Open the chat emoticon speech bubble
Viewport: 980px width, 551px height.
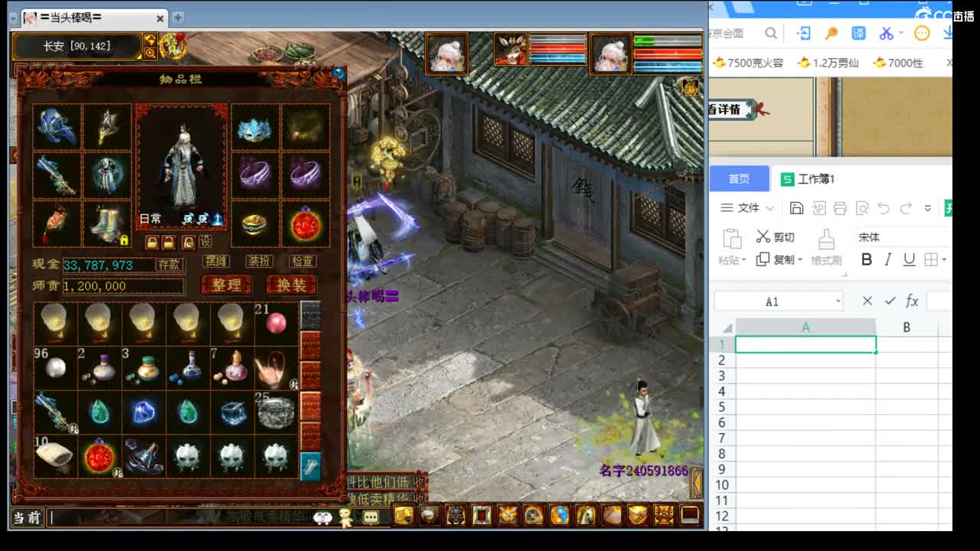click(371, 518)
